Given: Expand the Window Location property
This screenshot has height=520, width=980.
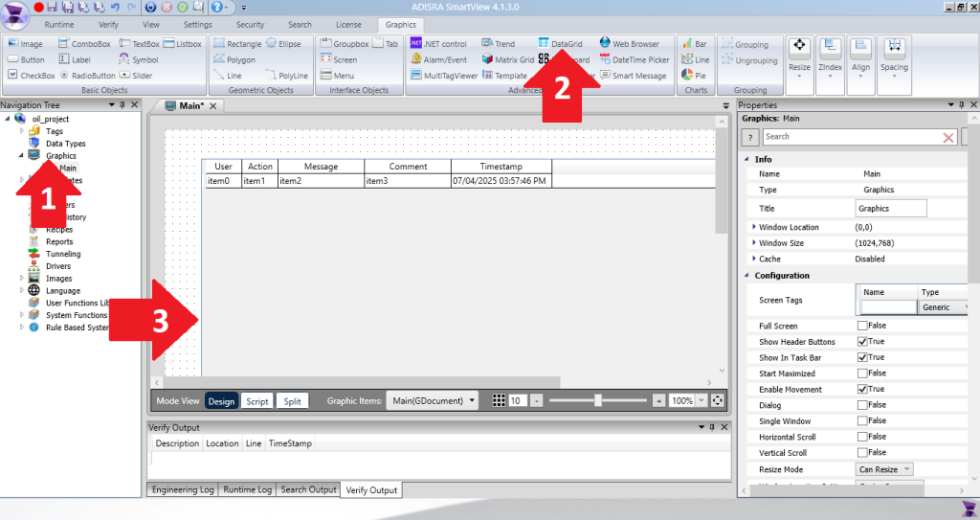Looking at the screenshot, I should click(754, 227).
